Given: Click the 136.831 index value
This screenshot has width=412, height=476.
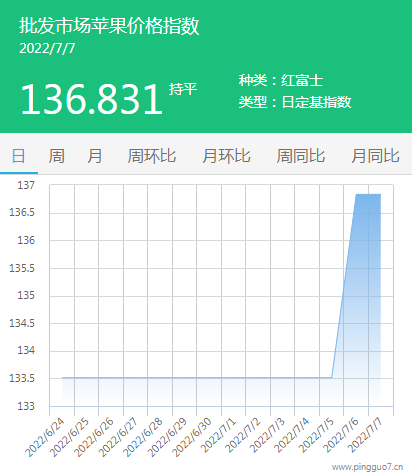Looking at the screenshot, I should 92,99.
